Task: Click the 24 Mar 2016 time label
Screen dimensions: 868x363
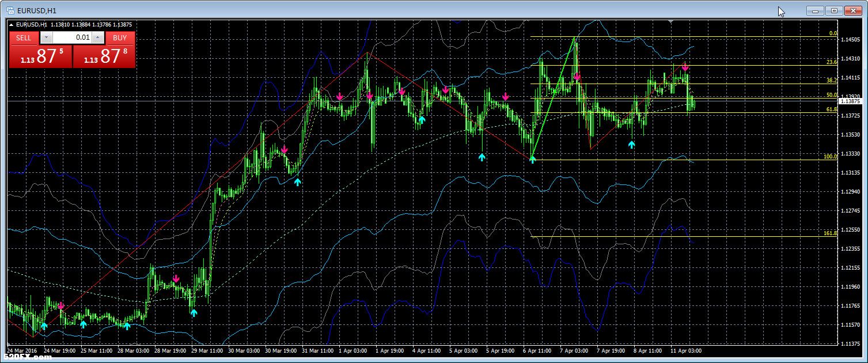Action: coord(21,350)
